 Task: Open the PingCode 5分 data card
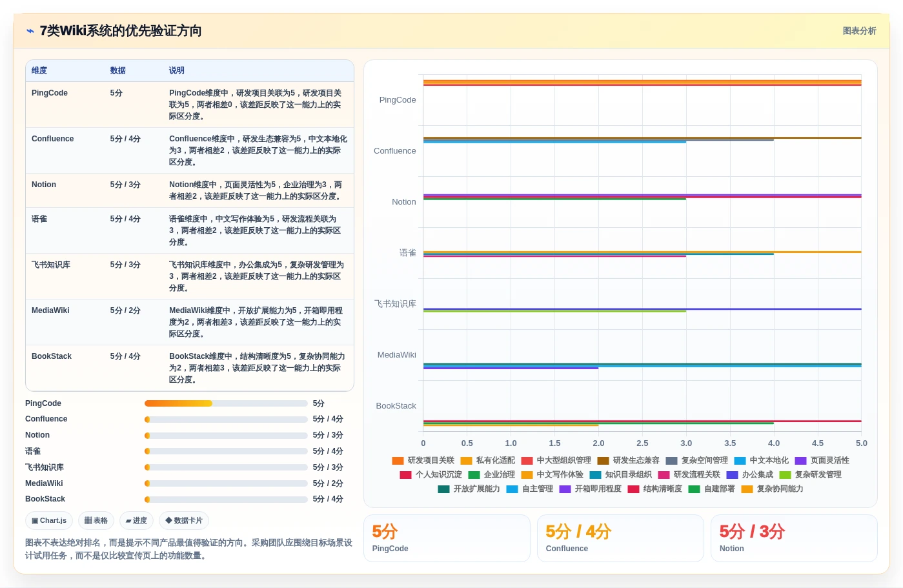pyautogui.click(x=447, y=538)
